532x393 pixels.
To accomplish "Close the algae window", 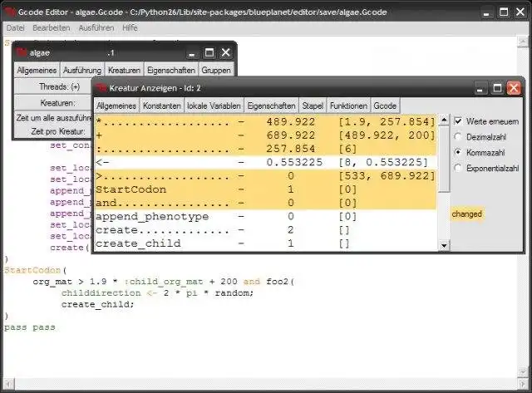I will 225,52.
